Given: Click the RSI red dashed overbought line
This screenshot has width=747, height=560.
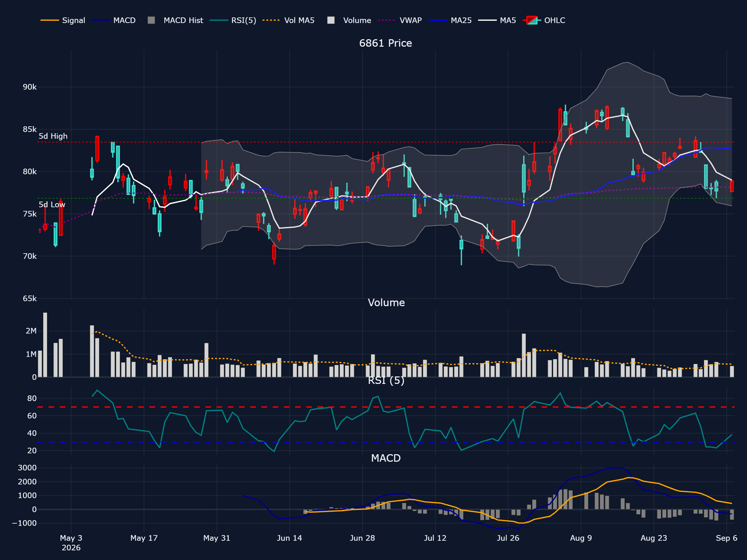Looking at the screenshot, I should (386, 407).
